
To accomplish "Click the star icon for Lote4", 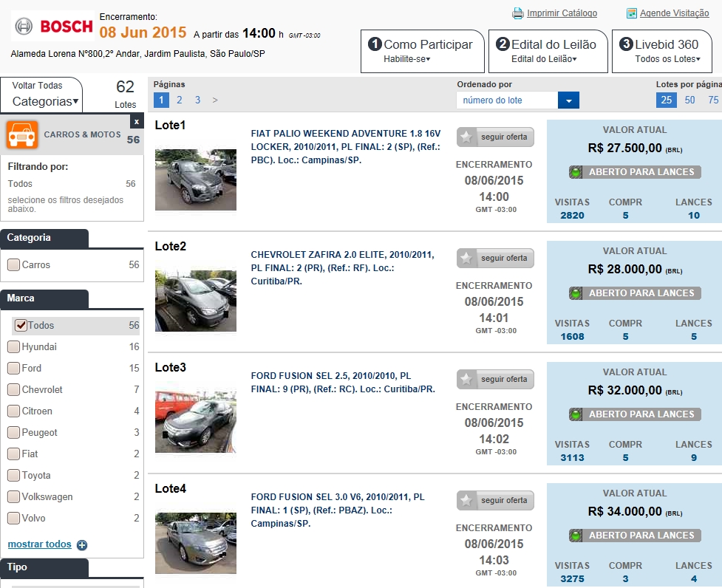I will pyautogui.click(x=466, y=500).
